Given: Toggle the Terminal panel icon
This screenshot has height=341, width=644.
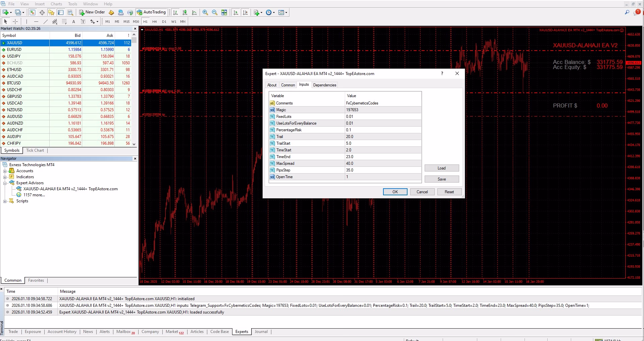Looking at the screenshot, I should click(61, 12).
